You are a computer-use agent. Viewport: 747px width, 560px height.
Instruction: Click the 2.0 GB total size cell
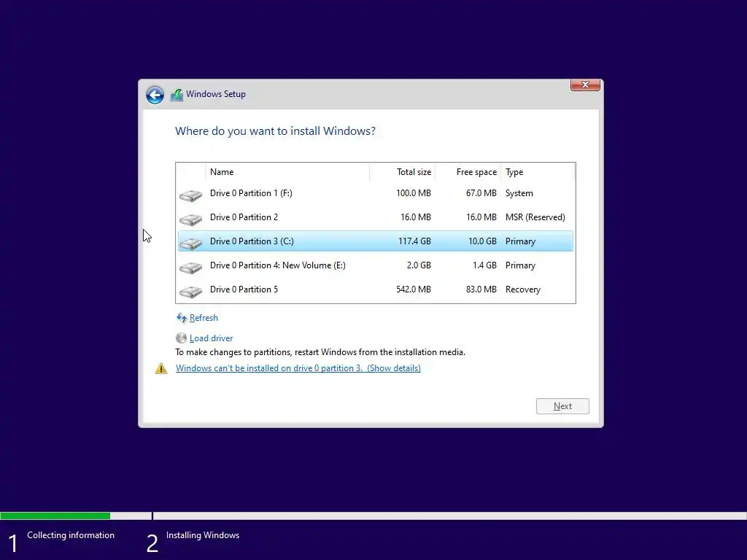pyautogui.click(x=419, y=265)
